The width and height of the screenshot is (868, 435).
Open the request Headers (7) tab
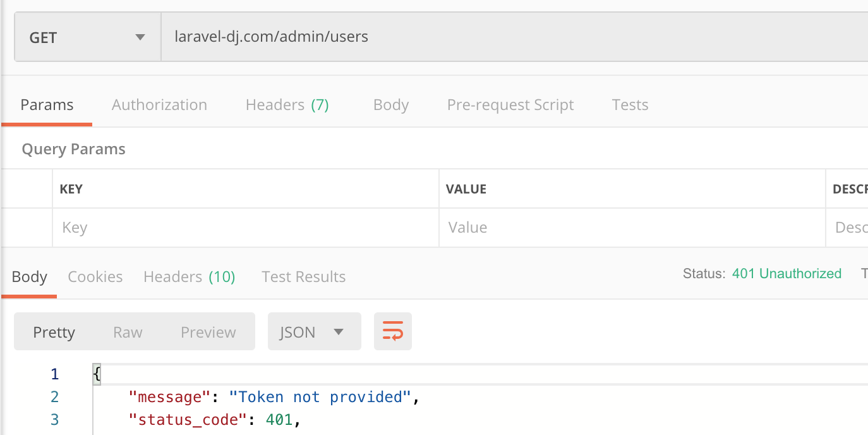287,105
